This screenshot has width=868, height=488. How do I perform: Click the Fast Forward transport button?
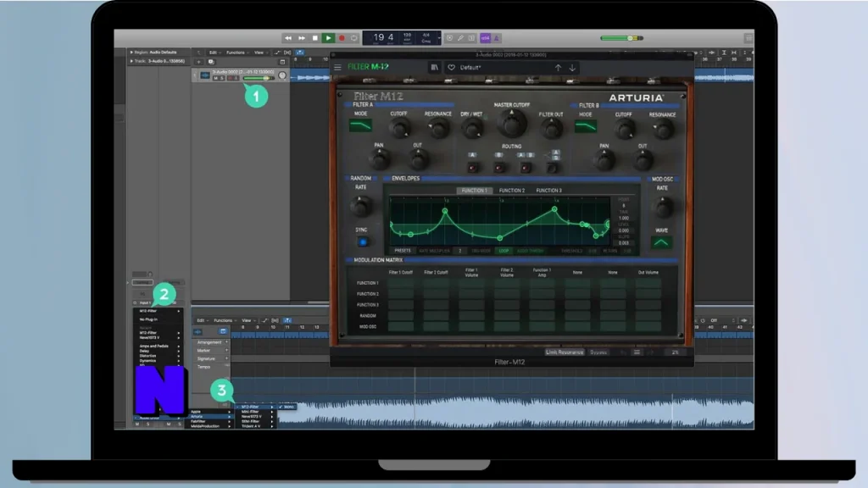coord(302,38)
